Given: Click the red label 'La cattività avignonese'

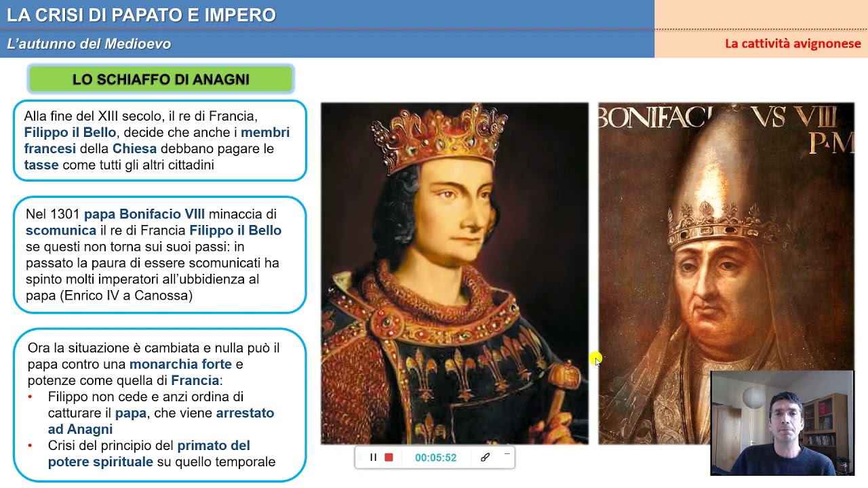Looking at the screenshot, I should click(x=793, y=44).
